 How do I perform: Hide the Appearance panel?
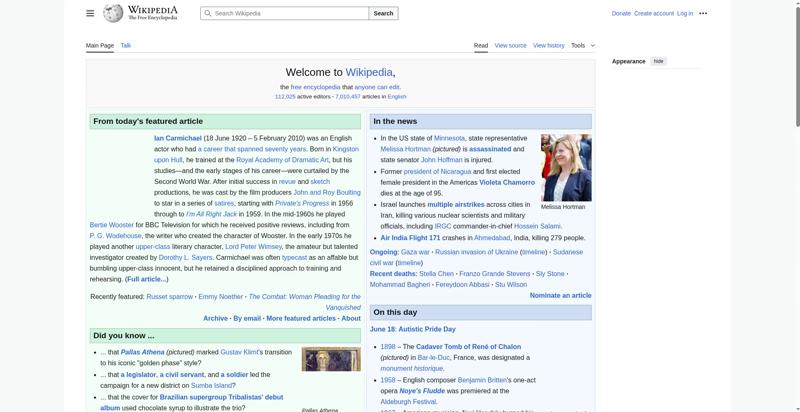659,61
